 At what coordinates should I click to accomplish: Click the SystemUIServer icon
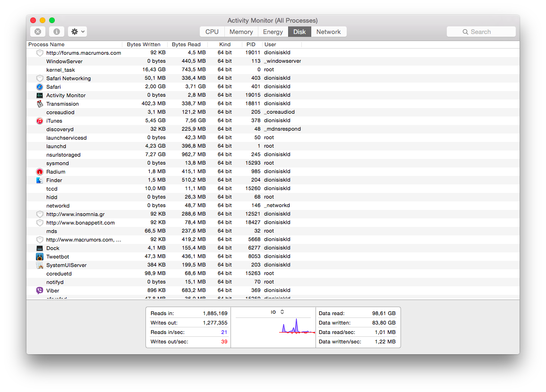pyautogui.click(x=40, y=265)
